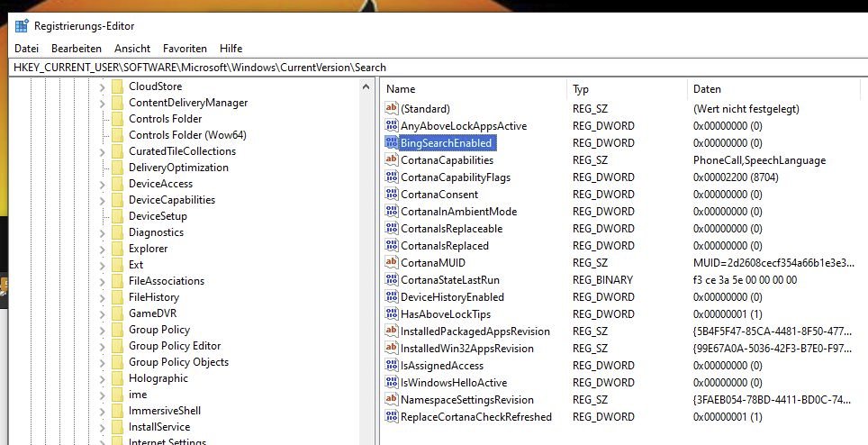Open the Ansicht menu
The width and height of the screenshot is (868, 445).
132,49
